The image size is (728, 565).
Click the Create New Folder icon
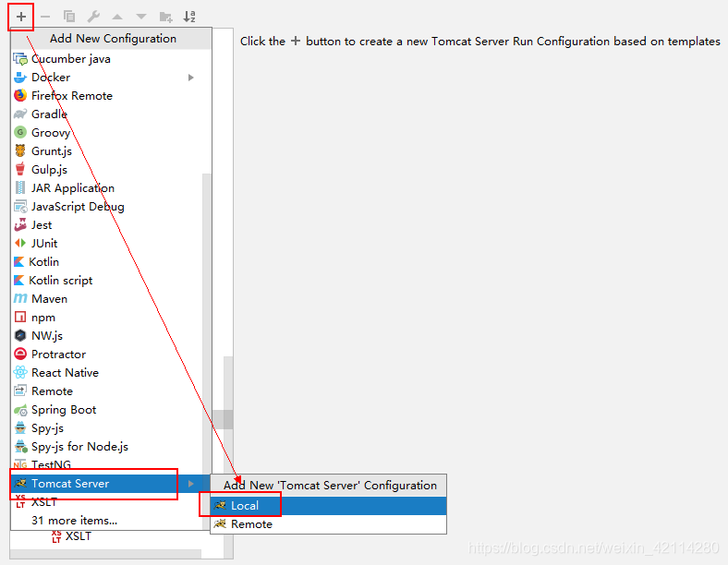[x=165, y=17]
